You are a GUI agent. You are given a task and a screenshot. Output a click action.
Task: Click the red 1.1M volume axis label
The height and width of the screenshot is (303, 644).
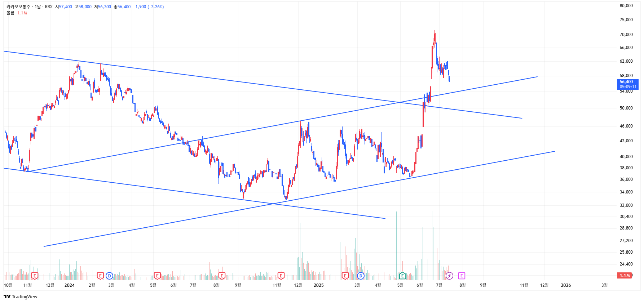(x=625, y=276)
